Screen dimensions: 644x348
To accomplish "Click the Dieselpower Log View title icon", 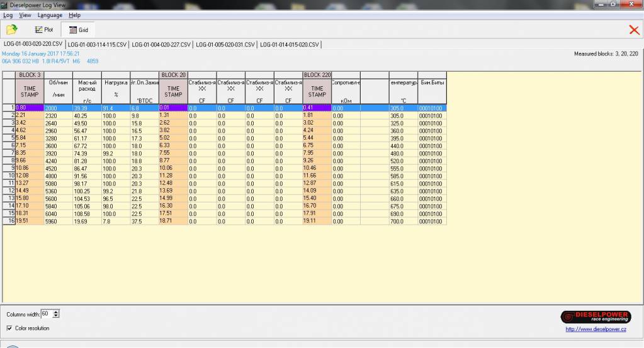I will (x=5, y=5).
